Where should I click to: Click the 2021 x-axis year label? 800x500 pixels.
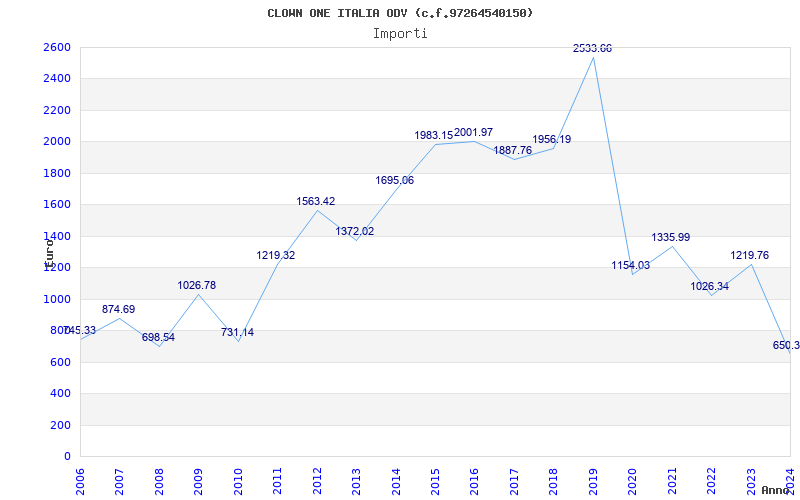pos(672,480)
